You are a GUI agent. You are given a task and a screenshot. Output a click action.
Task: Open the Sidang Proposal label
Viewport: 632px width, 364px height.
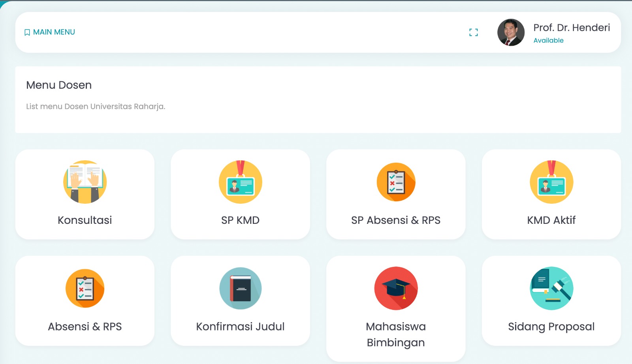(x=551, y=326)
